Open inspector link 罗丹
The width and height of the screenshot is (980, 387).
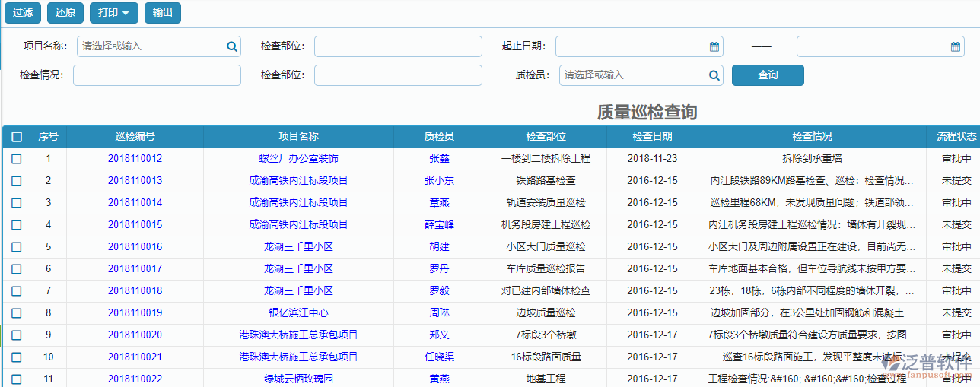click(439, 269)
